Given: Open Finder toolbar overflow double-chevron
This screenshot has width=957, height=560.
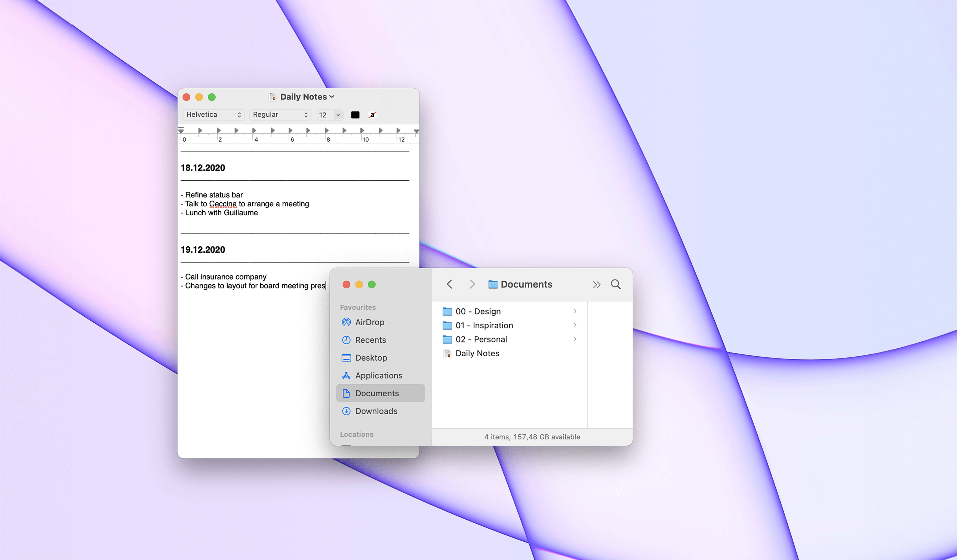Looking at the screenshot, I should [596, 285].
